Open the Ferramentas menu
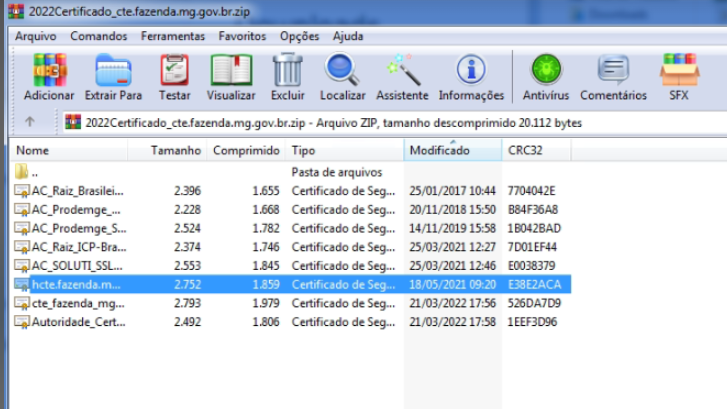Viewport: 727px width, 409px height. 173,36
